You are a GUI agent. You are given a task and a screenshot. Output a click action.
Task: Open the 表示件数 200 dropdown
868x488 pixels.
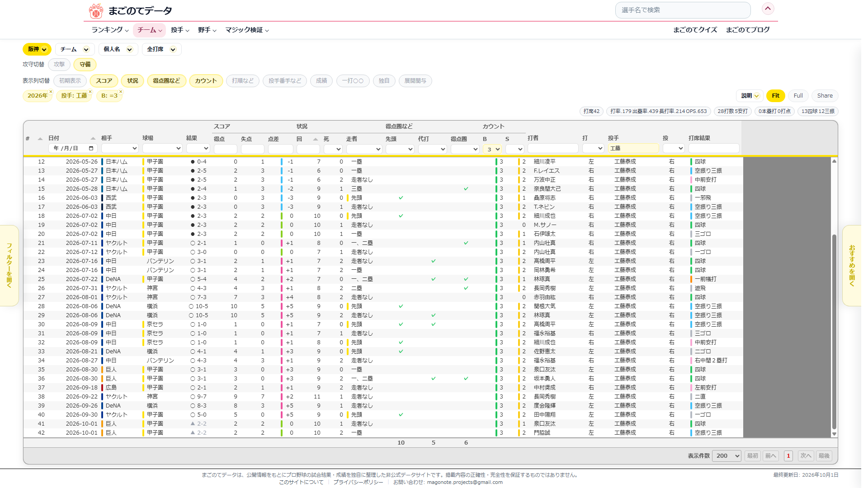pos(726,456)
